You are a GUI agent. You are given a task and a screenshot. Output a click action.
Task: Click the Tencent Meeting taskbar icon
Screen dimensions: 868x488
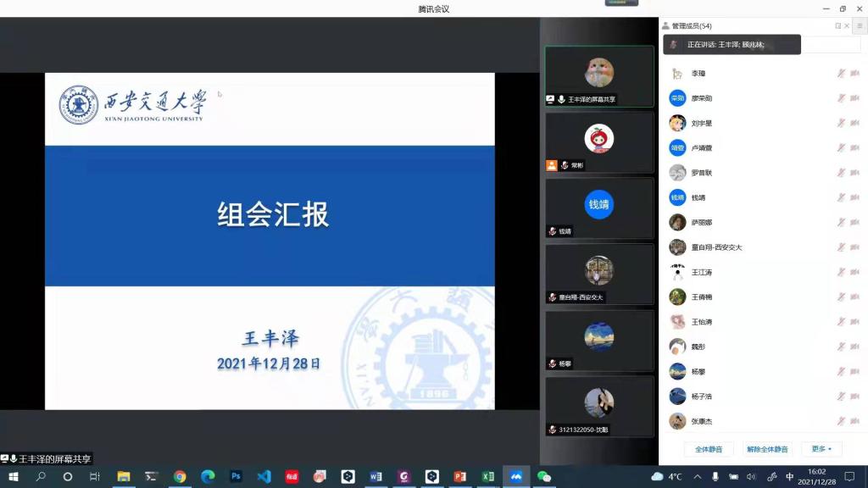515,477
